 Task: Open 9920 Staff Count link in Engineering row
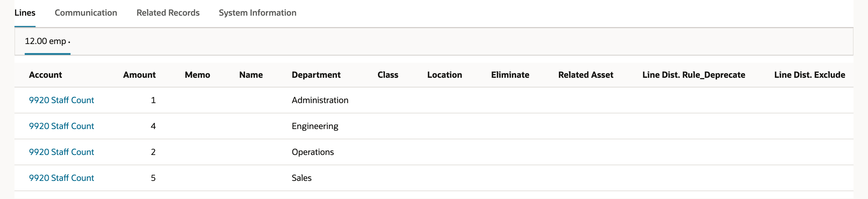point(61,126)
